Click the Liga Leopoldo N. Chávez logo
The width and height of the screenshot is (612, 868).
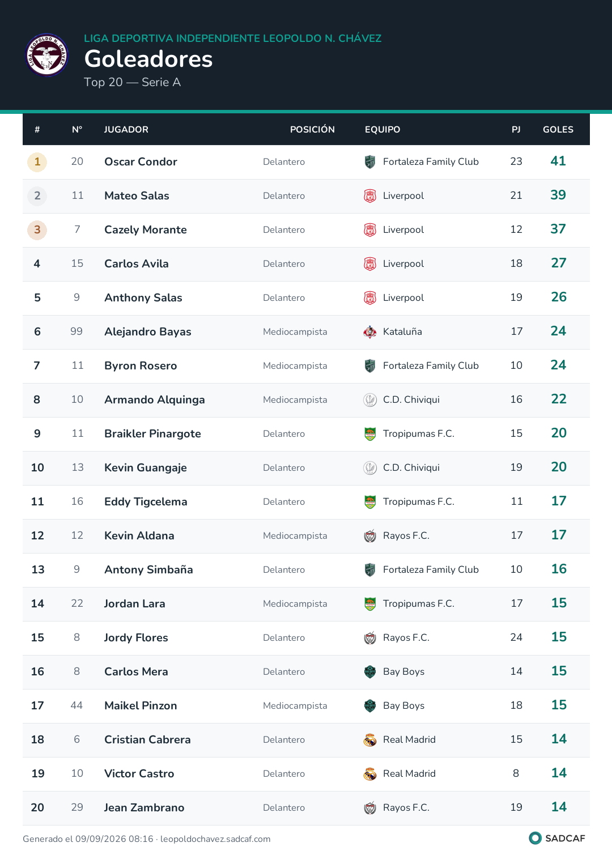point(47,55)
